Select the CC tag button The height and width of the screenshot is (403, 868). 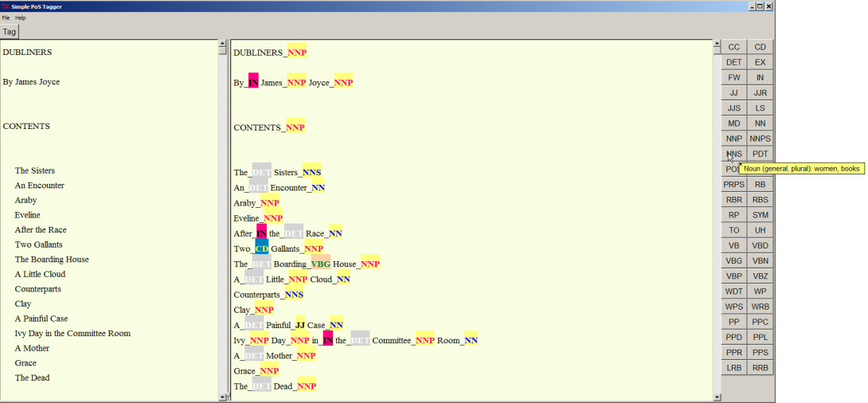(733, 47)
